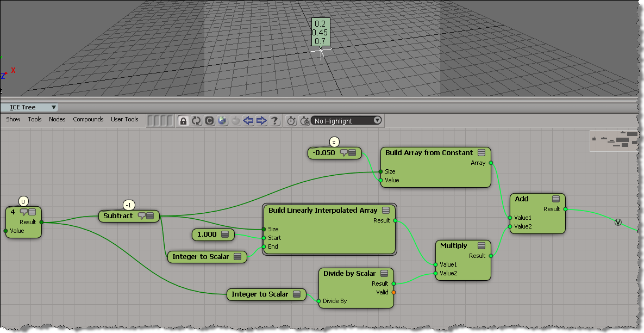Click the lock icon in ICE Tree toolbar
This screenshot has height=333, width=644.
pos(183,121)
